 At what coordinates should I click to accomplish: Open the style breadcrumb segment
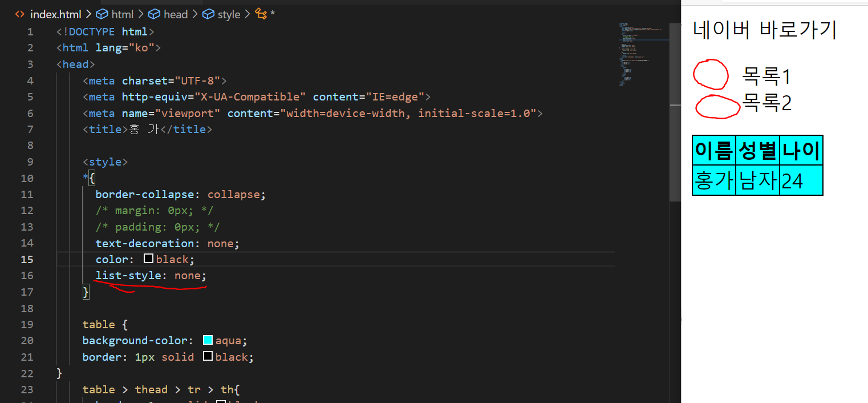coord(229,14)
